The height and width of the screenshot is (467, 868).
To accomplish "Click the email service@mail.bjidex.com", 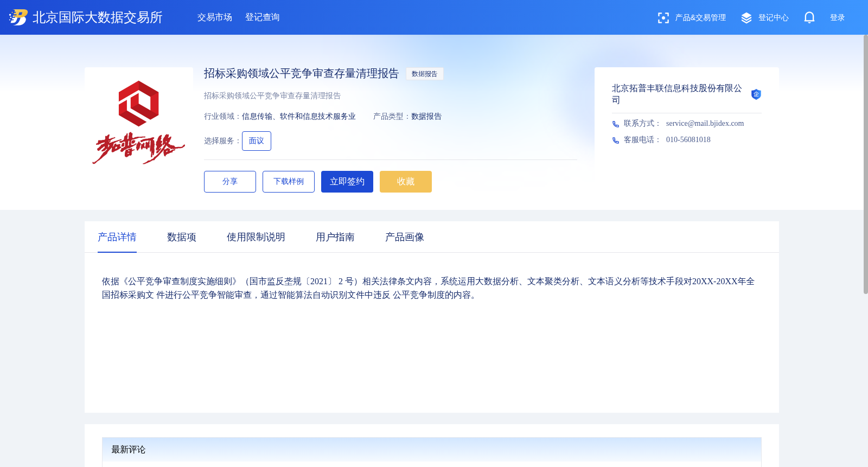I will [705, 124].
